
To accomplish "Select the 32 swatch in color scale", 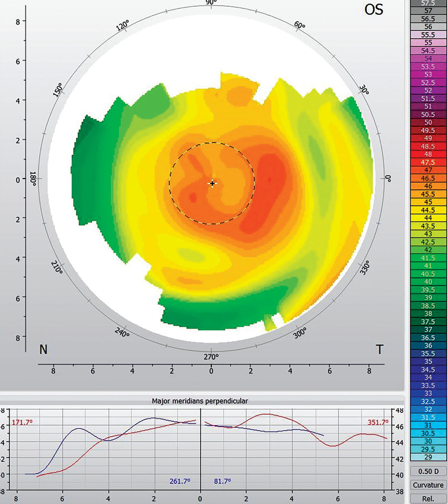I will (428, 409).
